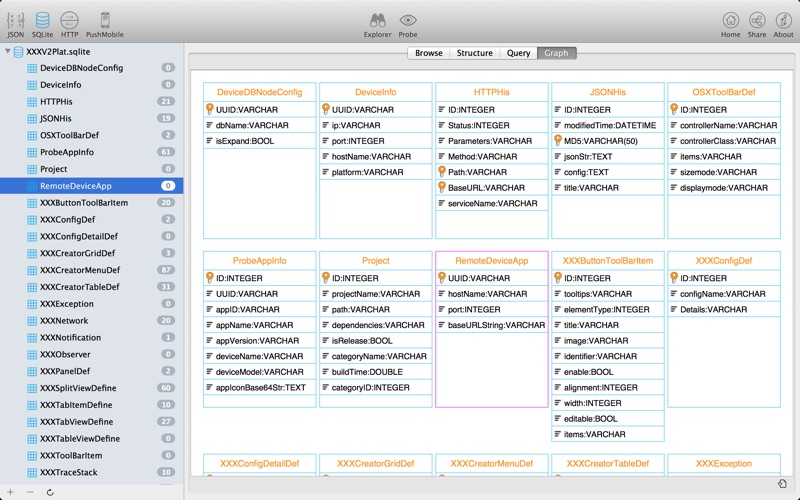Click appIconBase64Str:TEXT field in ProbeAppInfo
This screenshot has width=800, height=500.
coord(260,388)
